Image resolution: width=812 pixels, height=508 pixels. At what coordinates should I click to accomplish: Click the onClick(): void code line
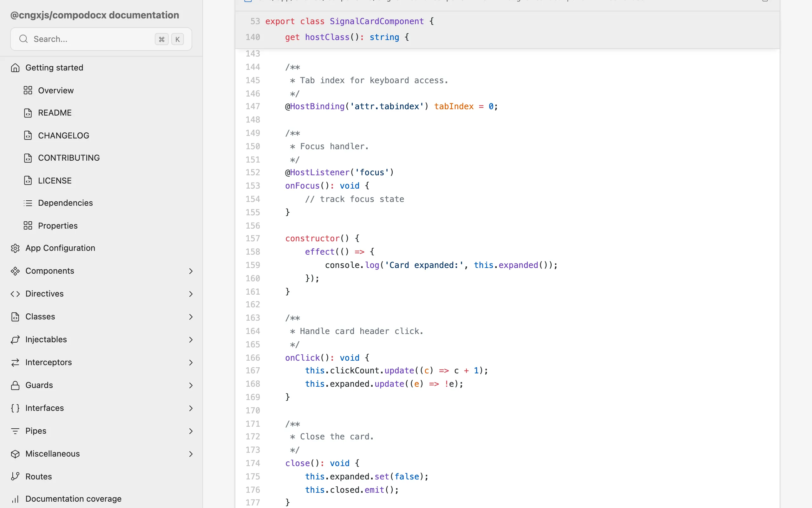coord(327,358)
